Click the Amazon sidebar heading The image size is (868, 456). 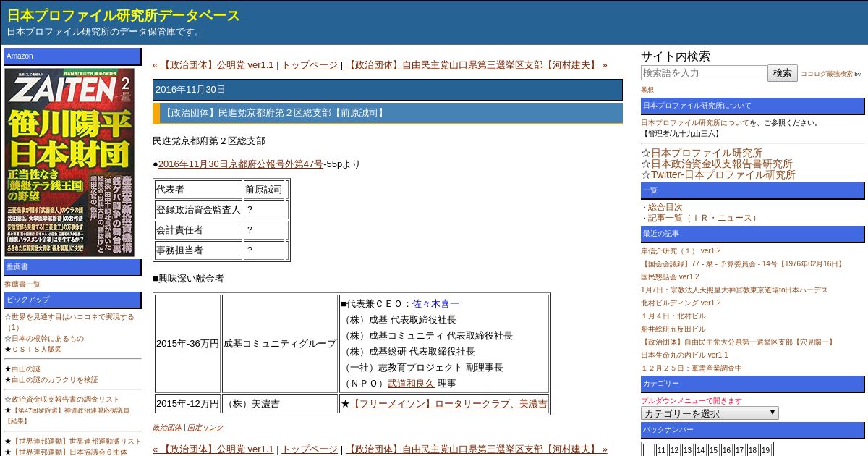tap(73, 56)
